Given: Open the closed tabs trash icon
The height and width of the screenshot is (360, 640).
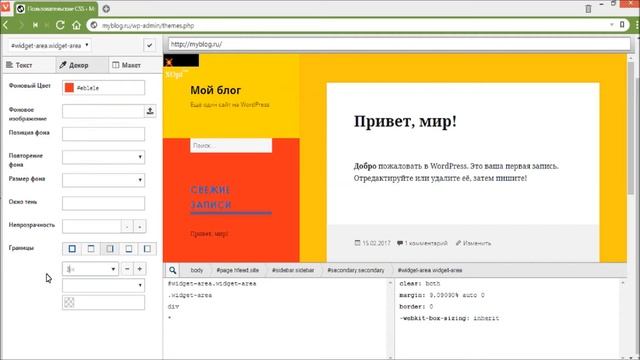Looking at the screenshot, I should [x=588, y=9].
